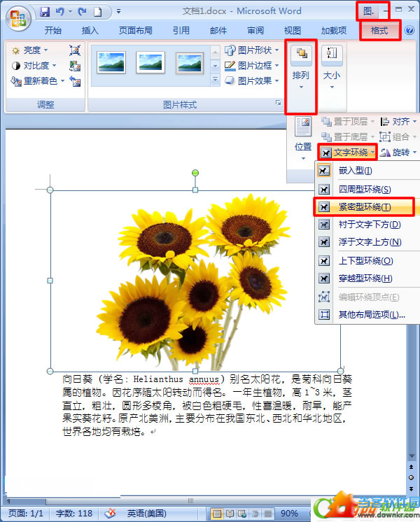Open the 开始 ribbon tab

(53, 31)
